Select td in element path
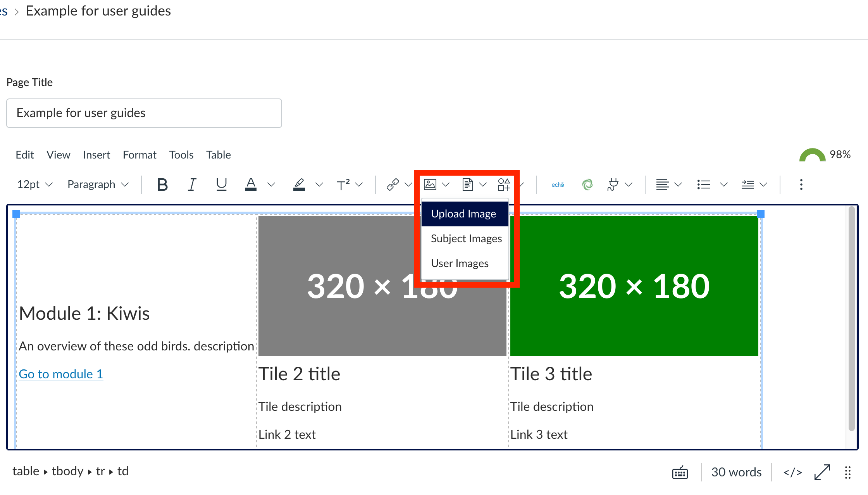 (x=123, y=471)
